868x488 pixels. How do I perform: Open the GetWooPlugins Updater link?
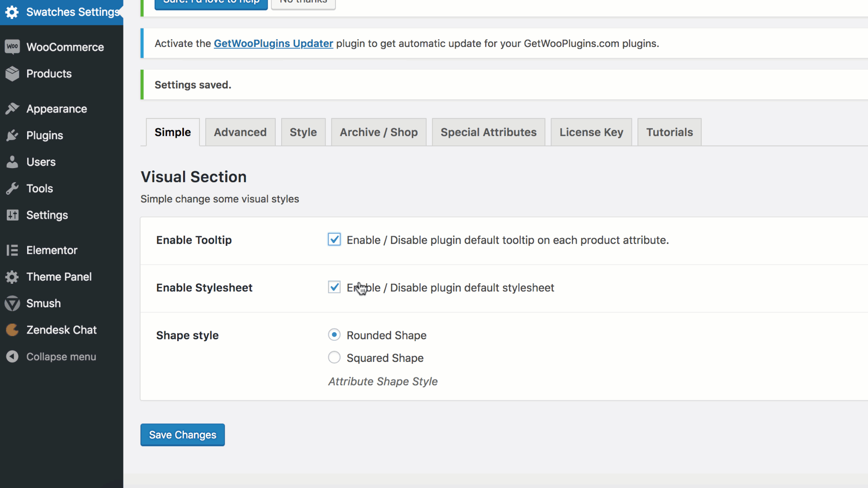pos(273,43)
